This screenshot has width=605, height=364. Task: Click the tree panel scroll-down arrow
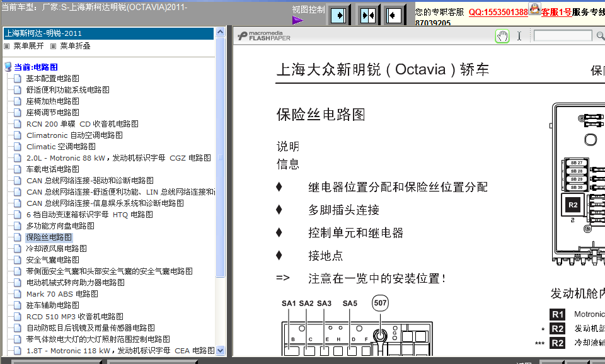click(x=221, y=351)
